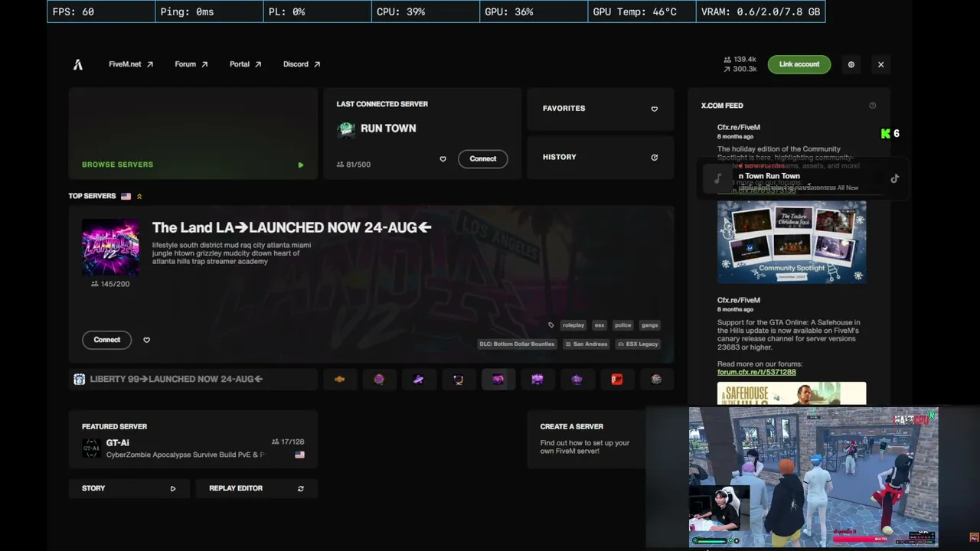Click the music note icon in the overlay
Image resolution: width=980 pixels, height=551 pixels.
717,179
